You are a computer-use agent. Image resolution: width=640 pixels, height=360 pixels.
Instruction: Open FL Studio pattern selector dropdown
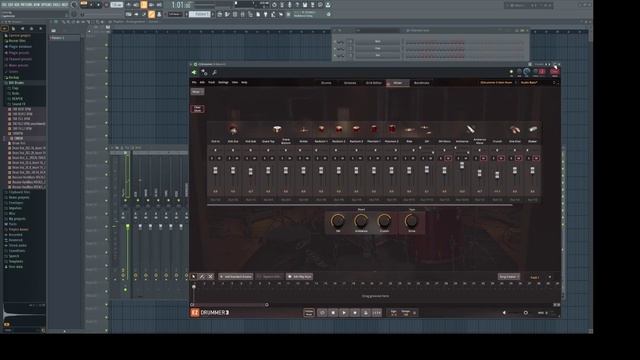pos(200,14)
